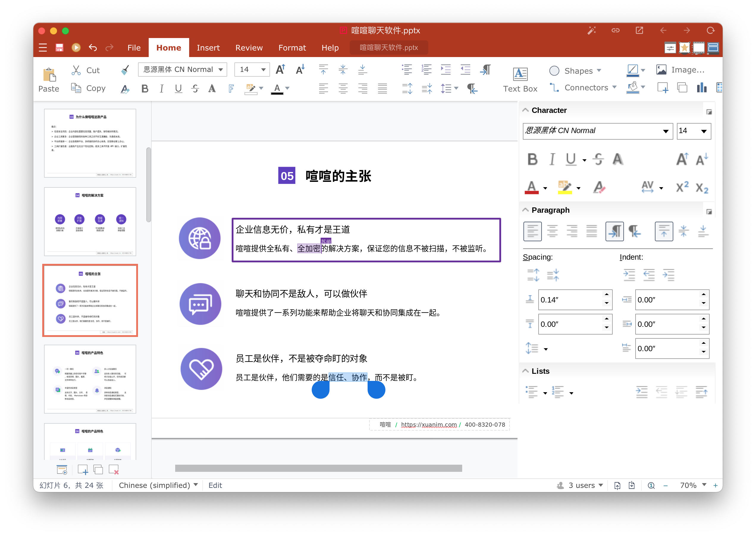Toggle Bold in the Character sidebar panel
Image resolution: width=756 pixels, height=536 pixels.
pyautogui.click(x=532, y=160)
